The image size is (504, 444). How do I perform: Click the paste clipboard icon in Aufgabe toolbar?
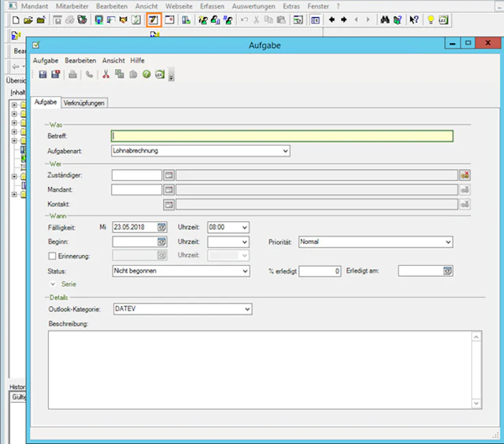pos(133,75)
